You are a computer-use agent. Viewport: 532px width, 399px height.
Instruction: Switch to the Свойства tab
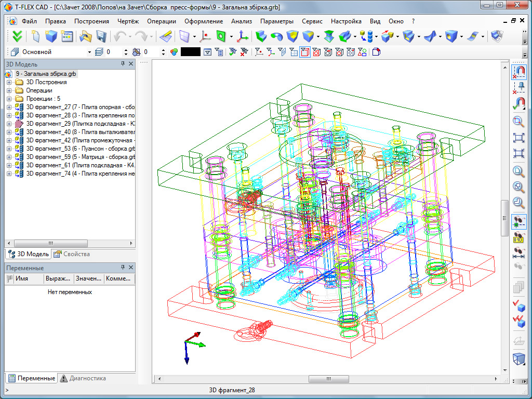72,254
